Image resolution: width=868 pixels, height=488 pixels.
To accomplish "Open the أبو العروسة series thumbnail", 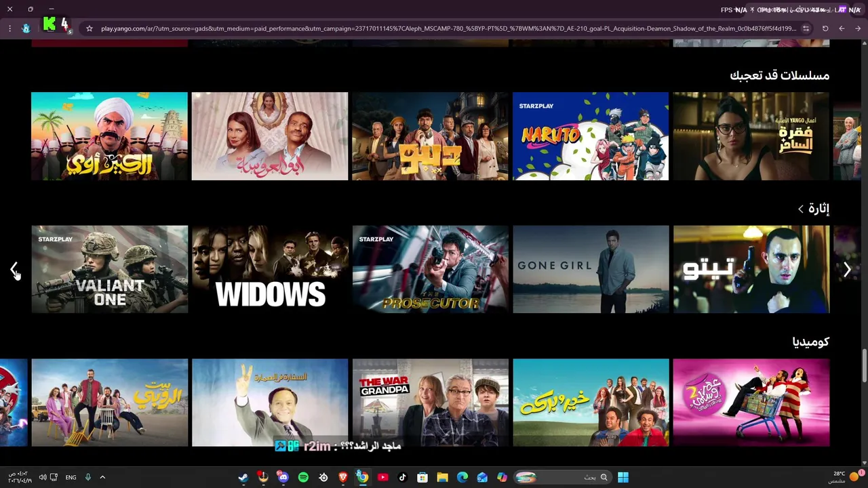I will pos(270,136).
